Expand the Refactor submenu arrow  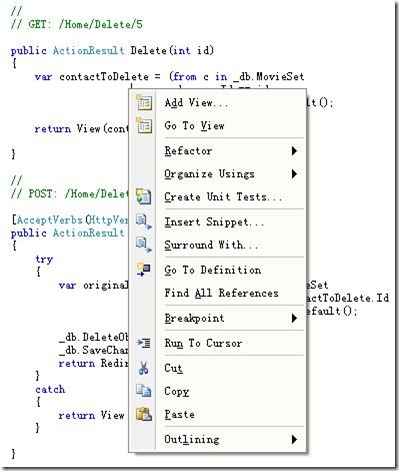click(294, 151)
